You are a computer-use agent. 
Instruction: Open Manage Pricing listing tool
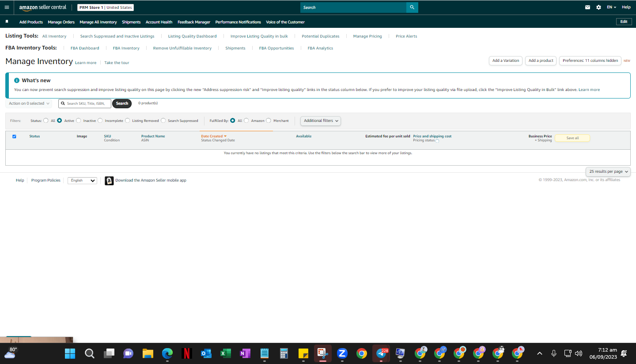pos(367,36)
